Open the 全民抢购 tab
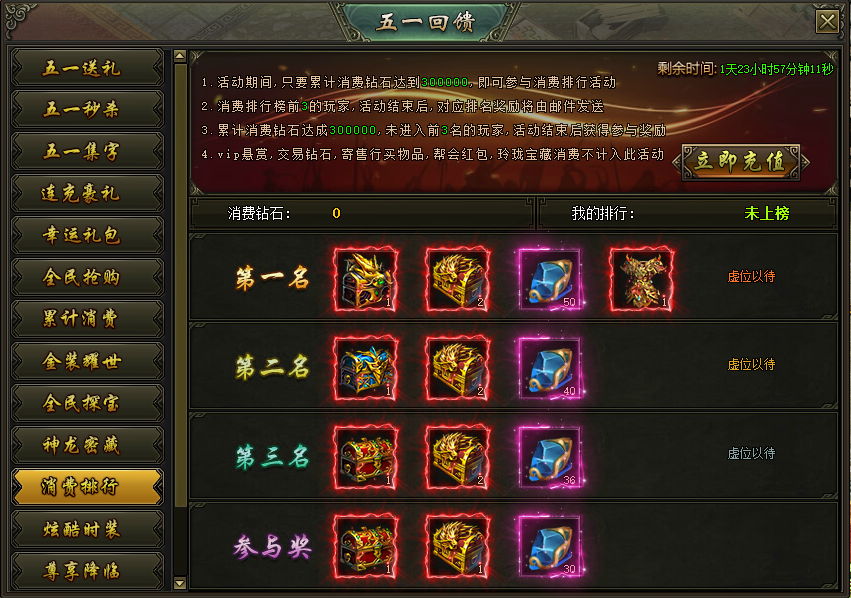The width and height of the screenshot is (851, 598). [87, 277]
